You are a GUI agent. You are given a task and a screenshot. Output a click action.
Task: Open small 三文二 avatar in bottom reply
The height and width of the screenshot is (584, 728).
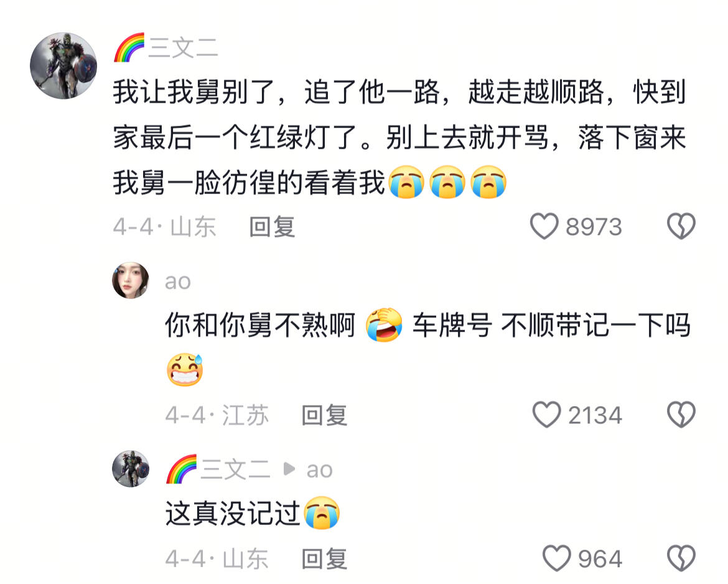(131, 469)
